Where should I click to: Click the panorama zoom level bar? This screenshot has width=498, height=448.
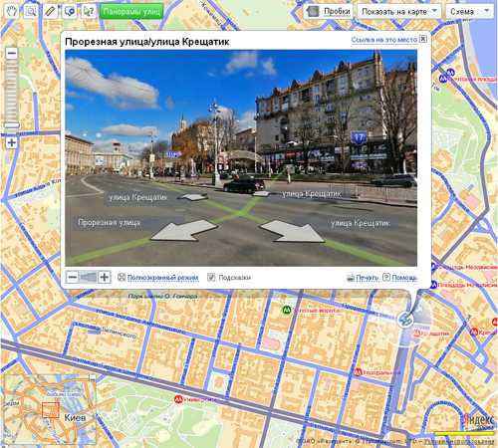pyautogui.click(x=89, y=277)
